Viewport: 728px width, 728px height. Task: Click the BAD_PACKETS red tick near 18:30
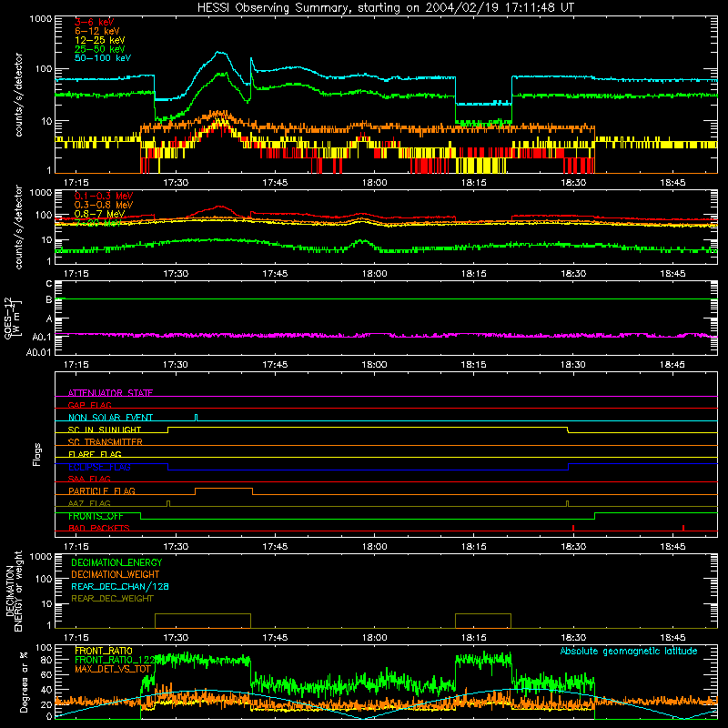[573, 528]
